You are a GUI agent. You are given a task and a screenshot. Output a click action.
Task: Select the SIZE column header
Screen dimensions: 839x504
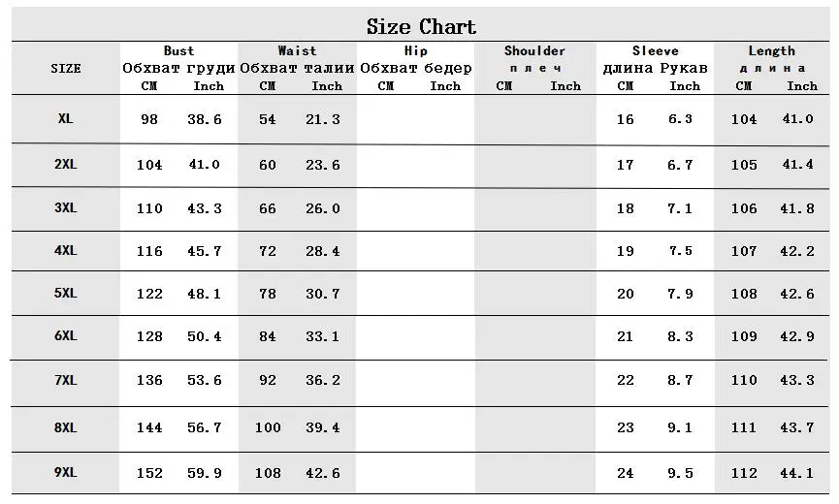pyautogui.click(x=66, y=69)
